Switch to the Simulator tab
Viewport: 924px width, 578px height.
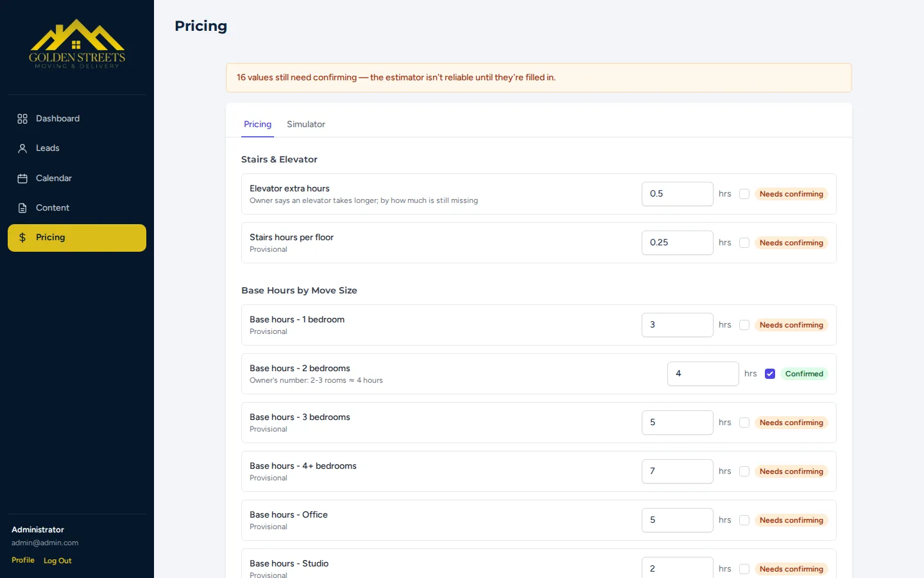(306, 125)
